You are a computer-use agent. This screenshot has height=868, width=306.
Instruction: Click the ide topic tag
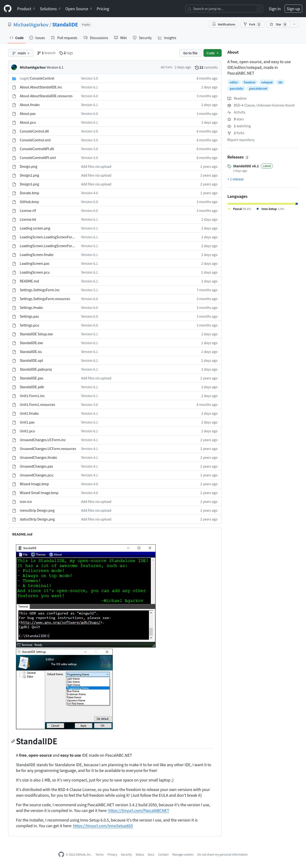280,82
